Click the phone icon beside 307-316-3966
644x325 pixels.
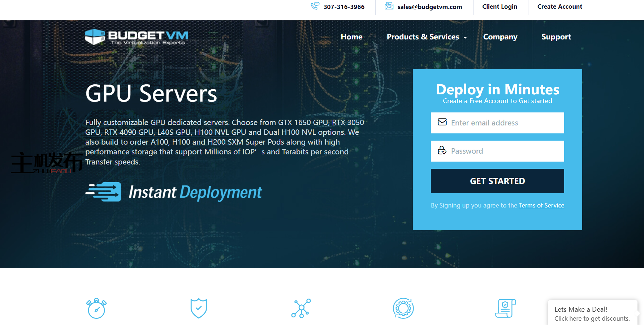click(x=315, y=6)
